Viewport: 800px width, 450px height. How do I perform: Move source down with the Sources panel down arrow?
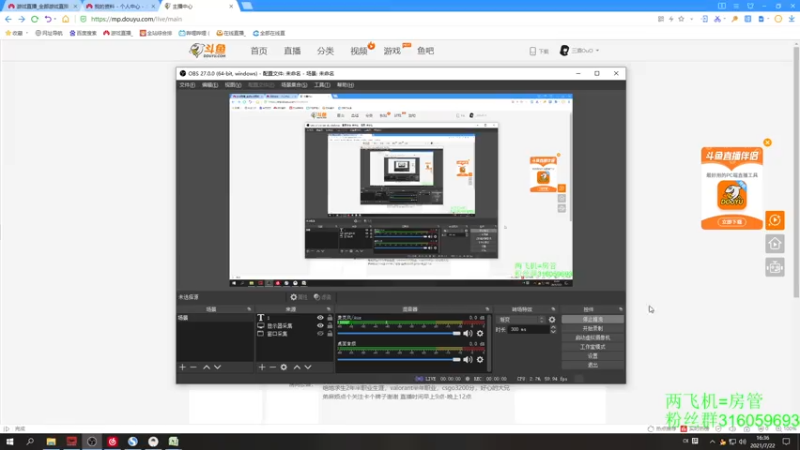click(308, 367)
